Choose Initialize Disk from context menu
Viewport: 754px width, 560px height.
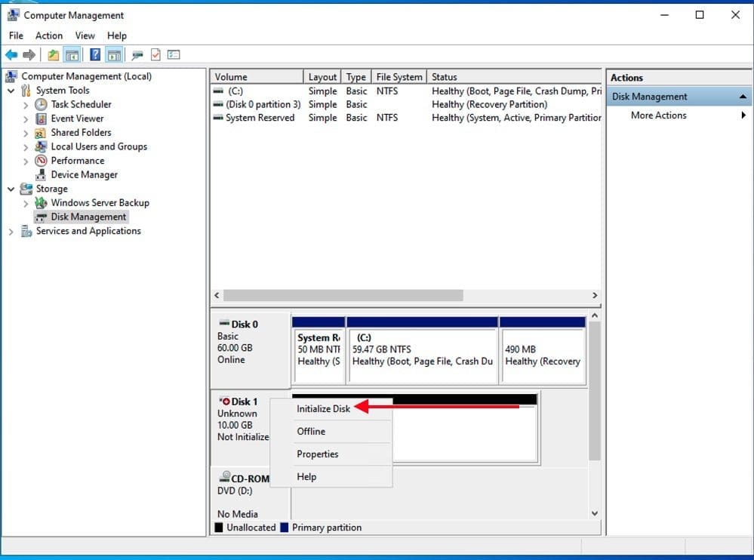(323, 408)
